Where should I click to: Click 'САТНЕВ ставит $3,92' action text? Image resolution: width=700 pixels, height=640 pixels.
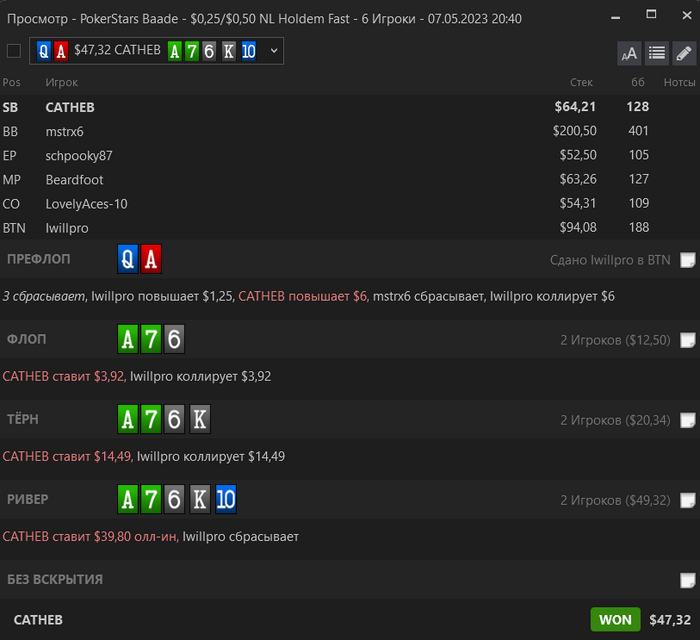(x=64, y=376)
